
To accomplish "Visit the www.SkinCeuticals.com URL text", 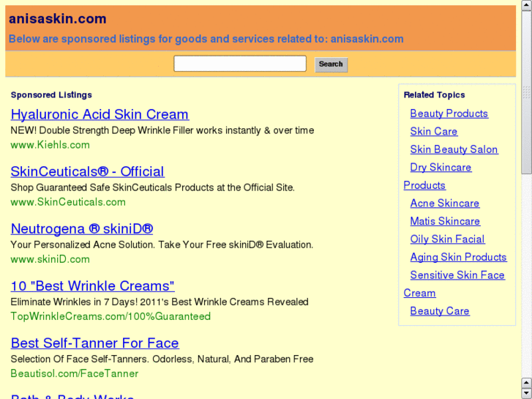I will [x=68, y=202].
